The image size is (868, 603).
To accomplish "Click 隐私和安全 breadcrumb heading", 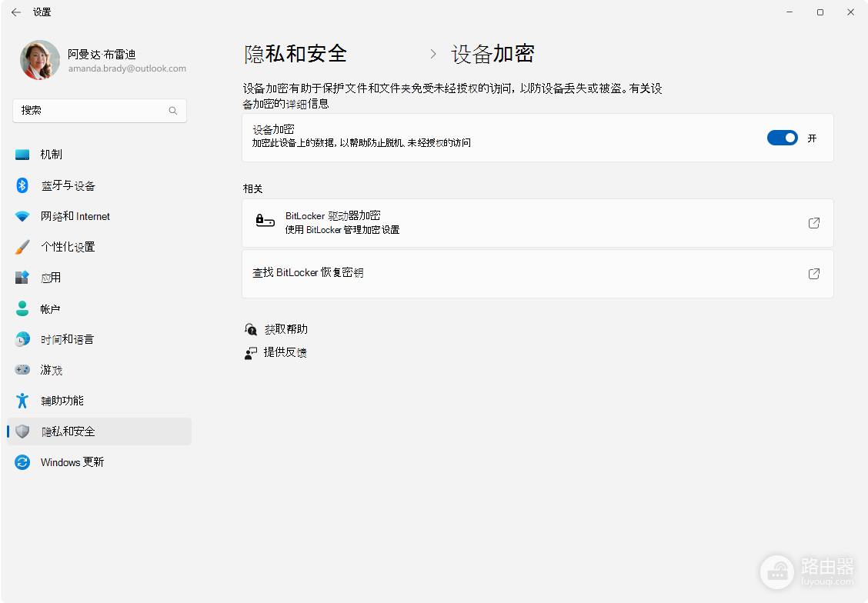I will pos(295,54).
